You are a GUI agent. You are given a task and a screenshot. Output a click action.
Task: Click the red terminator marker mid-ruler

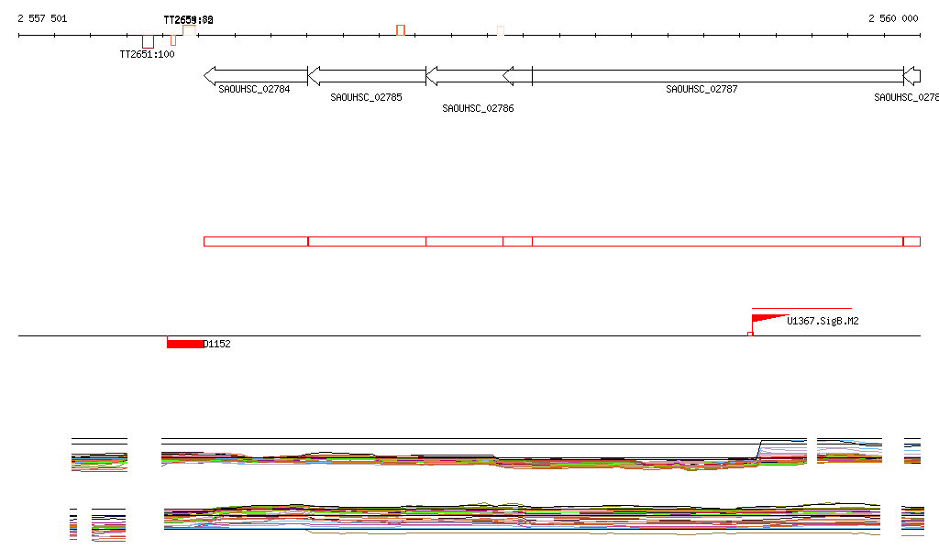[401, 30]
